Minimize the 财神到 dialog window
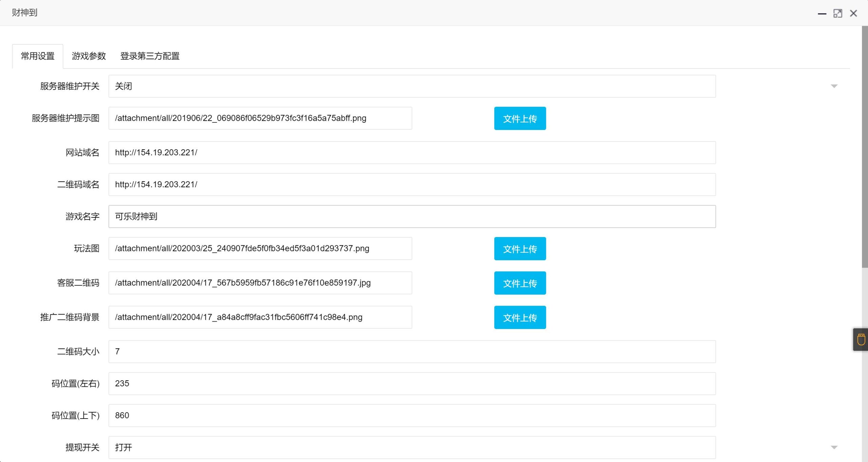The image size is (868, 462). tap(822, 14)
